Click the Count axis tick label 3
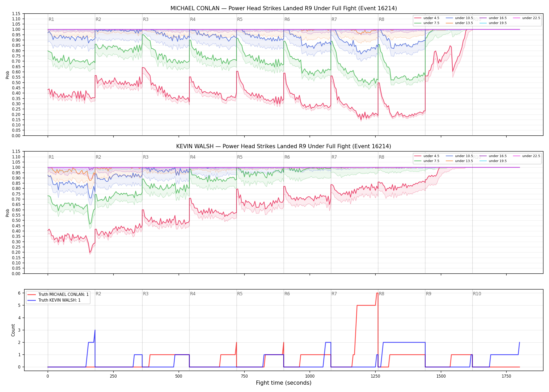This screenshot has height=392, width=549. 19,330
